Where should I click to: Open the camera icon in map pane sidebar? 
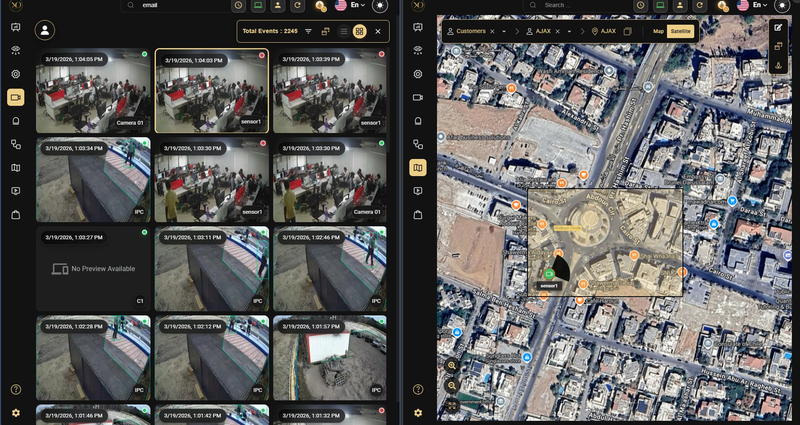(418, 97)
